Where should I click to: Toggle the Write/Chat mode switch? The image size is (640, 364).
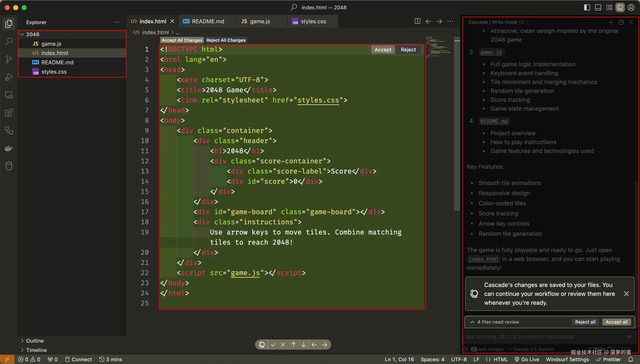pos(612,349)
